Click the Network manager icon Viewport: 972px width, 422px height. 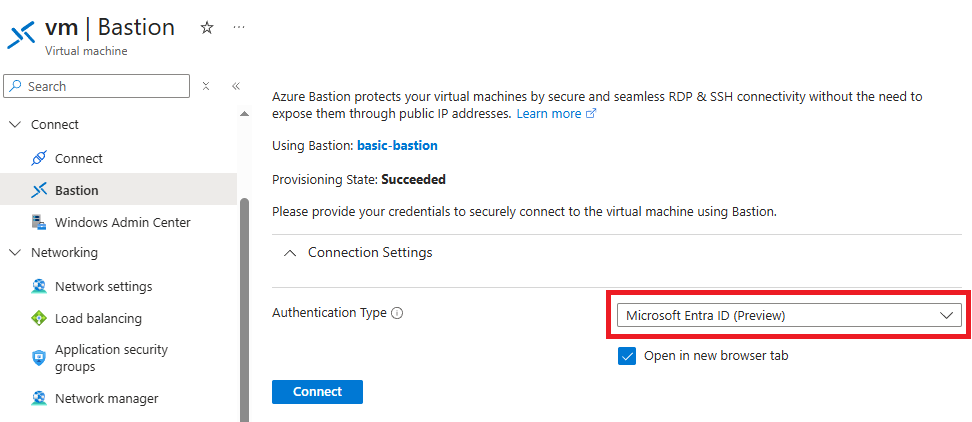pyautogui.click(x=38, y=398)
